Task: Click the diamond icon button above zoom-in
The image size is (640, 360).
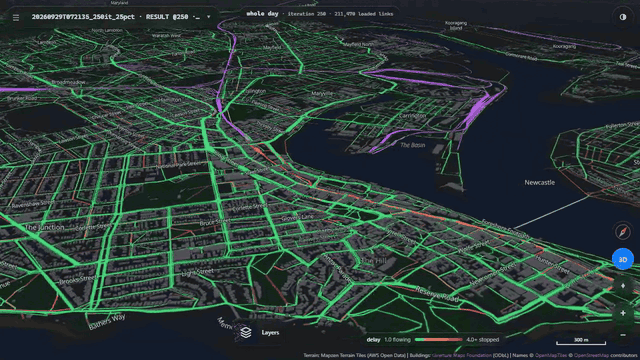Action: click(623, 286)
